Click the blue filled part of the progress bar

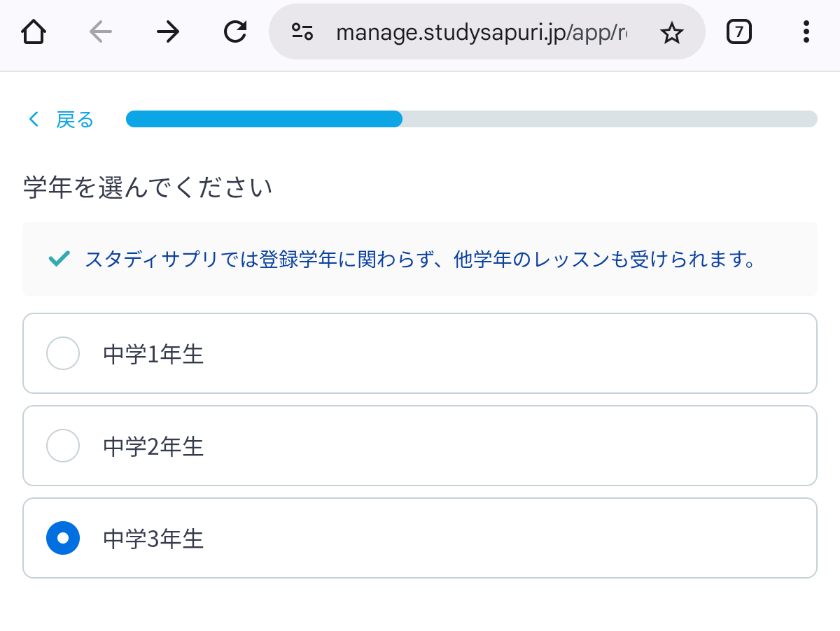coord(264,119)
